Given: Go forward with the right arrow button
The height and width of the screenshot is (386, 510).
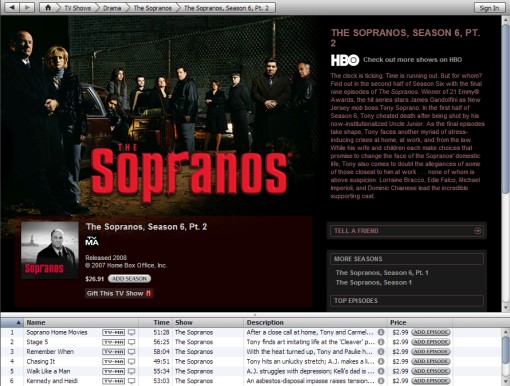Looking at the screenshot, I should [27, 7].
